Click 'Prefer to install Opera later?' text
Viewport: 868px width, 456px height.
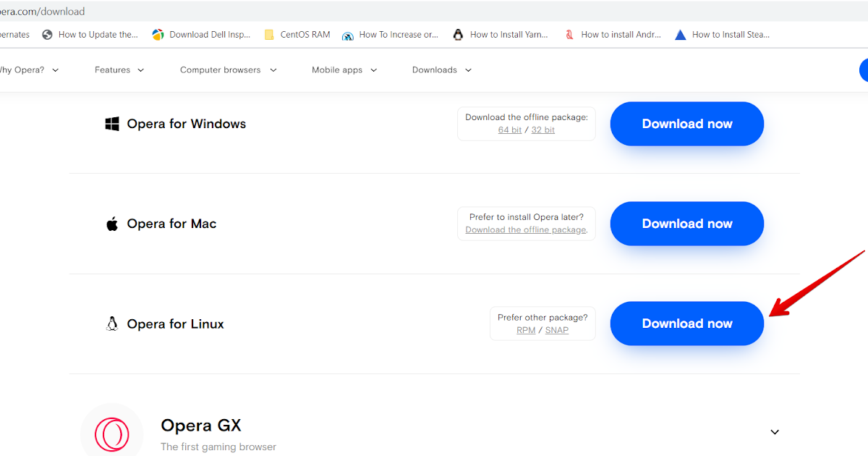(527, 217)
